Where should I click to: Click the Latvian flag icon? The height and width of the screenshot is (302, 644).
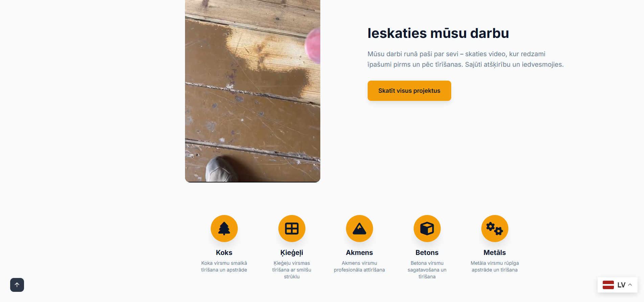[x=608, y=285]
